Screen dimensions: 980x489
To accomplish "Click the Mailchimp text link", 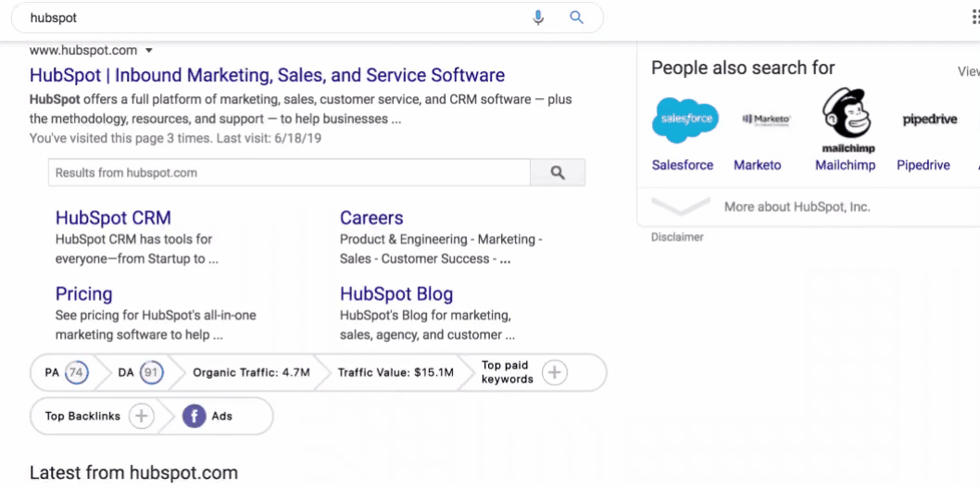I will click(845, 165).
